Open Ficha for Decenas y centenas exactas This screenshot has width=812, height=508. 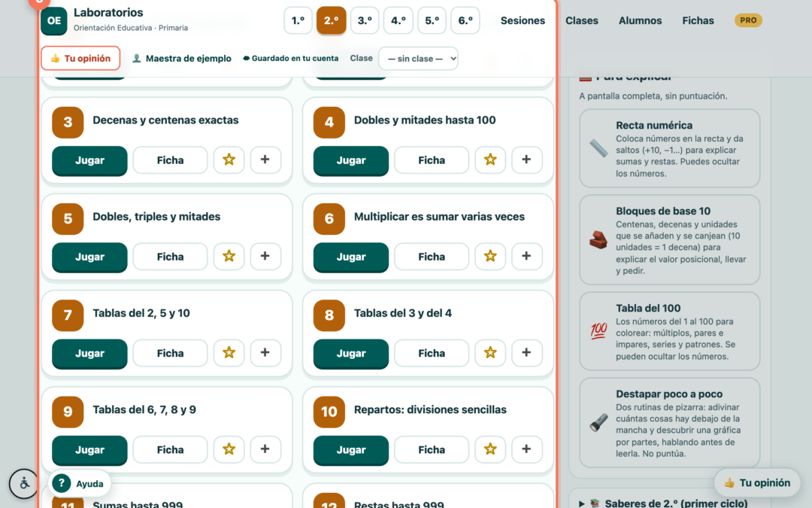click(171, 160)
